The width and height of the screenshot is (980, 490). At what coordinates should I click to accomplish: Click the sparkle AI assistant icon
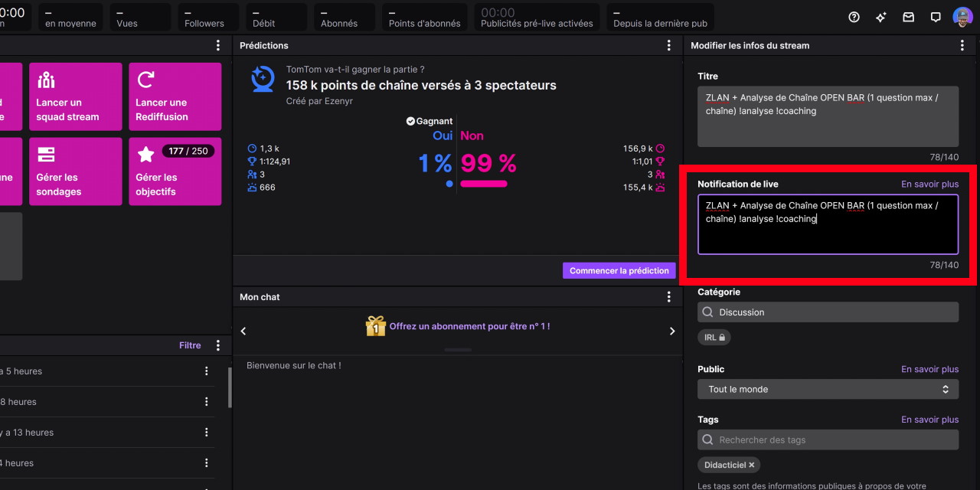[x=881, y=17]
